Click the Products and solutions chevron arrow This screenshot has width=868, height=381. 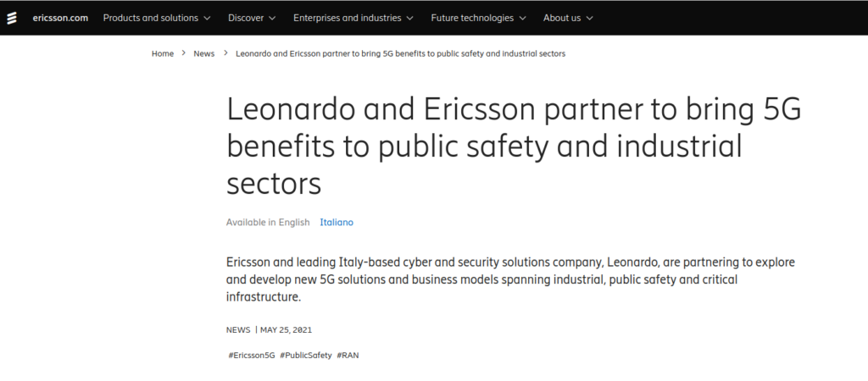point(207,18)
